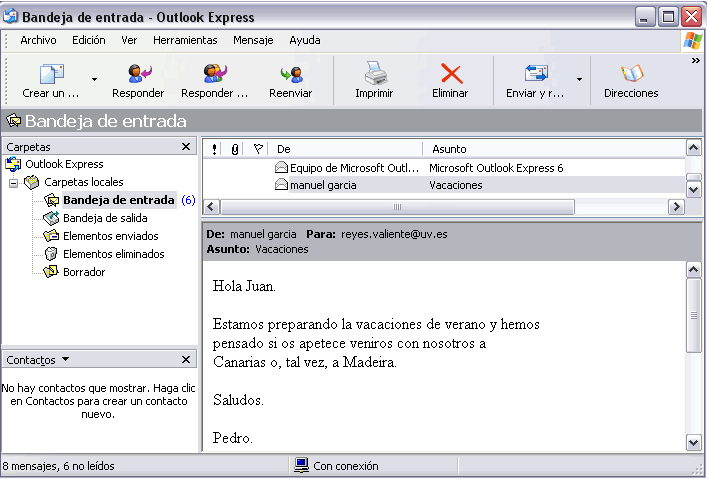
Task: Open the Ver menu
Action: [129, 40]
